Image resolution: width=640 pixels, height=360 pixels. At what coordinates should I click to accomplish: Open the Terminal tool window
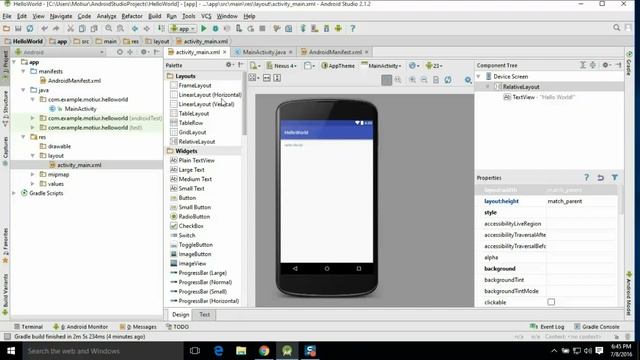(x=28, y=327)
